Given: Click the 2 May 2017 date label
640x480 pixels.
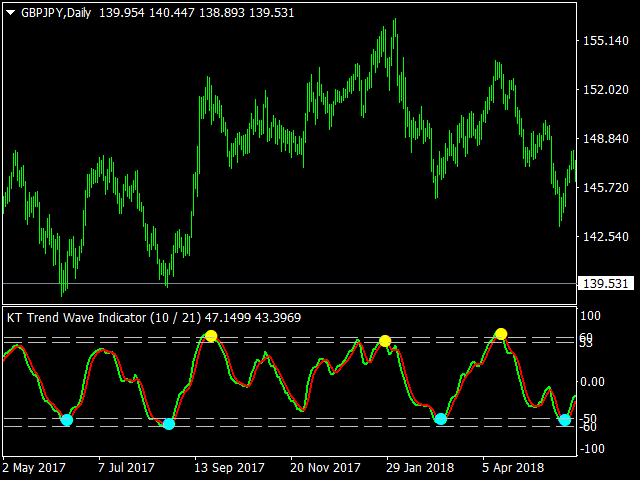Looking at the screenshot, I should point(34,467).
